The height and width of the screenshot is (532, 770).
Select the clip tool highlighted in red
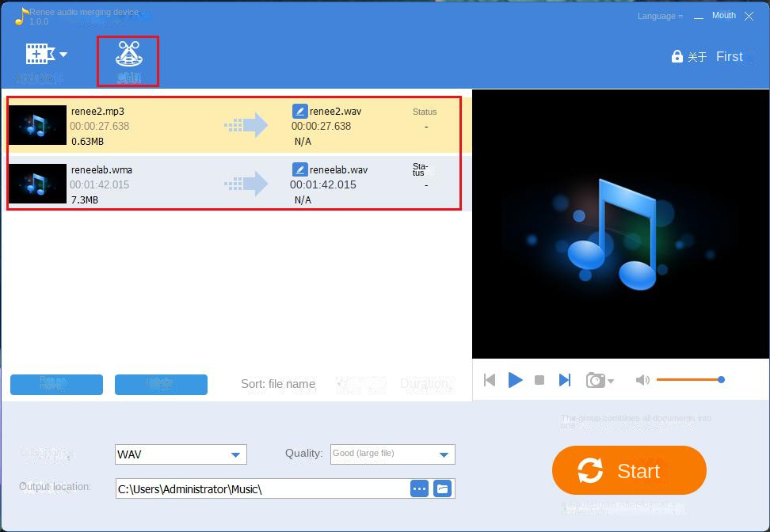click(x=128, y=55)
